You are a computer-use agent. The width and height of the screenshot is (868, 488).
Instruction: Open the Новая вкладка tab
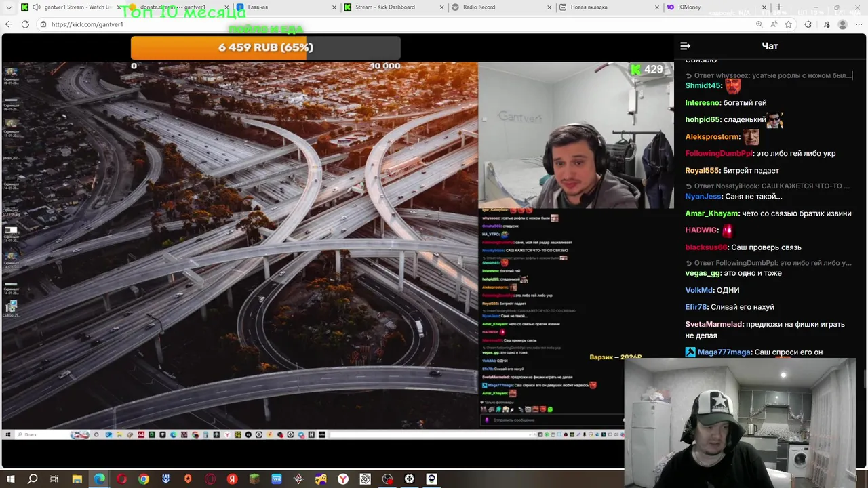click(608, 7)
